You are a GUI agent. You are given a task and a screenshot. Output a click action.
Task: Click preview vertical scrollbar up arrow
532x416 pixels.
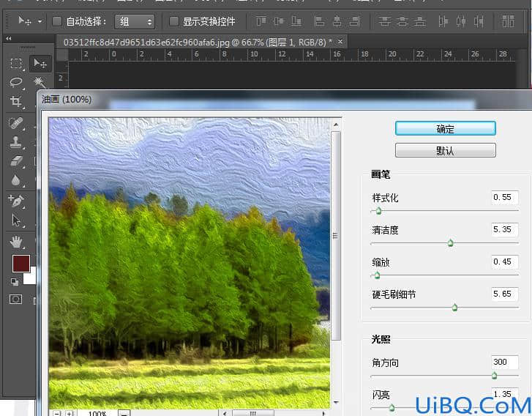[336, 125]
